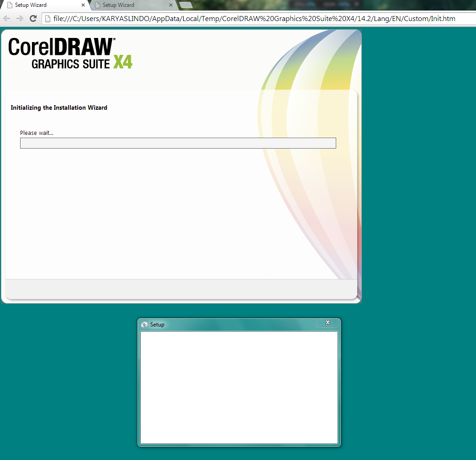This screenshot has height=460, width=476.
Task: Go back in browser history
Action: pos(7,19)
